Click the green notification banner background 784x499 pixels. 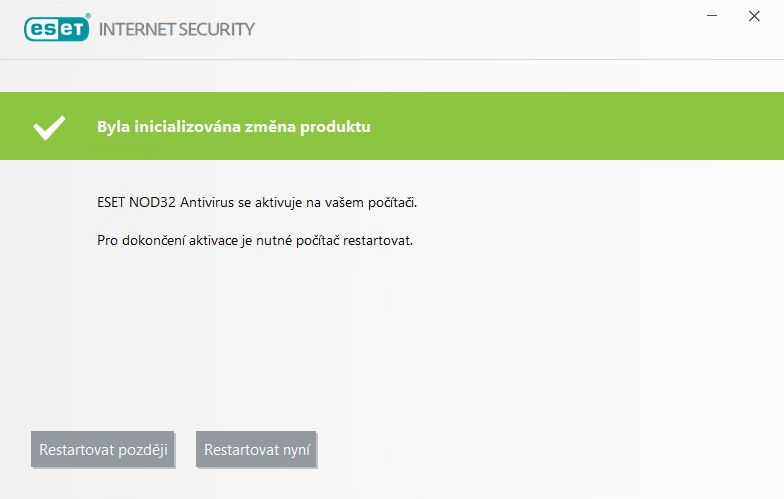550,126
